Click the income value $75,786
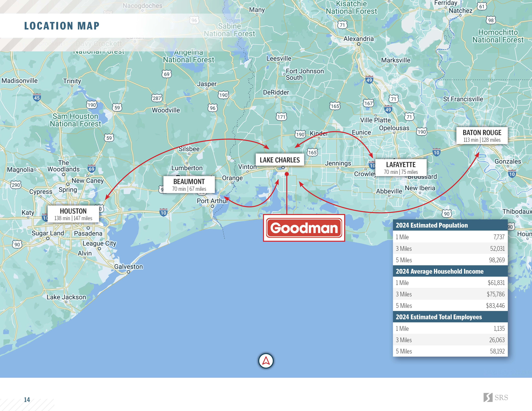This screenshot has height=411, width=532. (496, 294)
